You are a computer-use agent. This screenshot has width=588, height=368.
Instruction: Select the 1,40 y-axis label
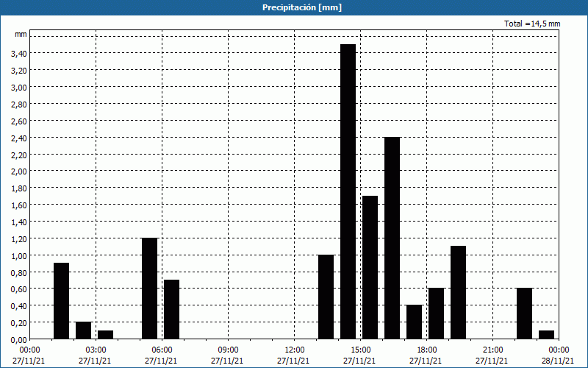pos(19,222)
